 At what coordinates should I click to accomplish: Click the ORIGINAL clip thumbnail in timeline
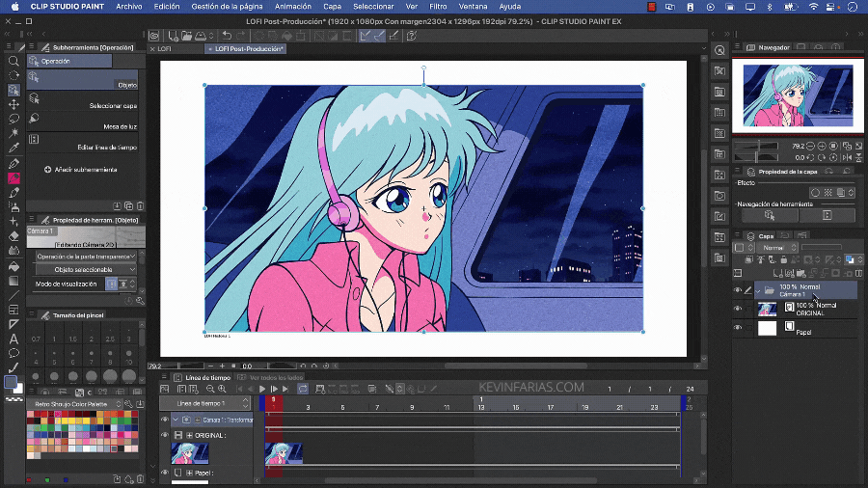pyautogui.click(x=283, y=453)
